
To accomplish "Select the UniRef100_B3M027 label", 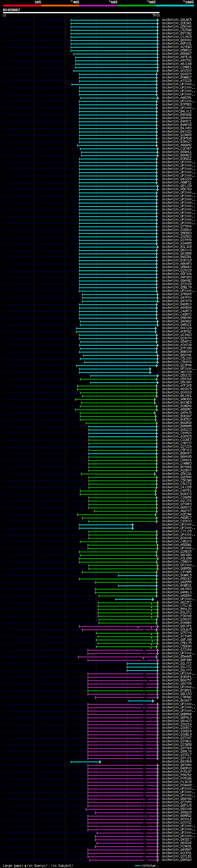I will (177, 142).
